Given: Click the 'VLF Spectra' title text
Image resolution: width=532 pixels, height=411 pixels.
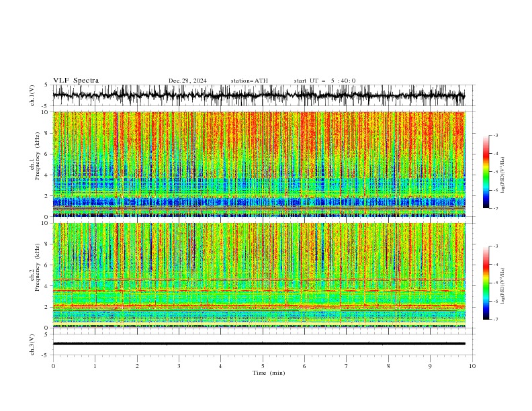Looking at the screenshot, I should (76, 81).
